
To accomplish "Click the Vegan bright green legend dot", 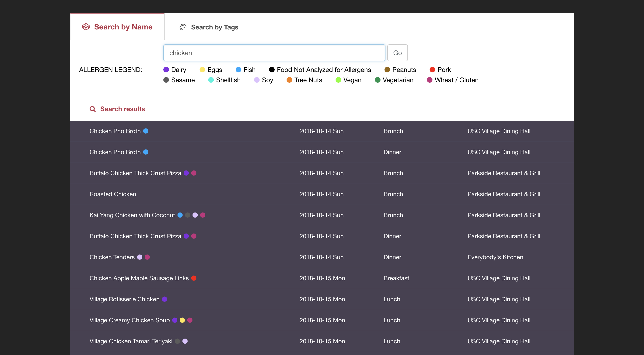I will coord(338,80).
